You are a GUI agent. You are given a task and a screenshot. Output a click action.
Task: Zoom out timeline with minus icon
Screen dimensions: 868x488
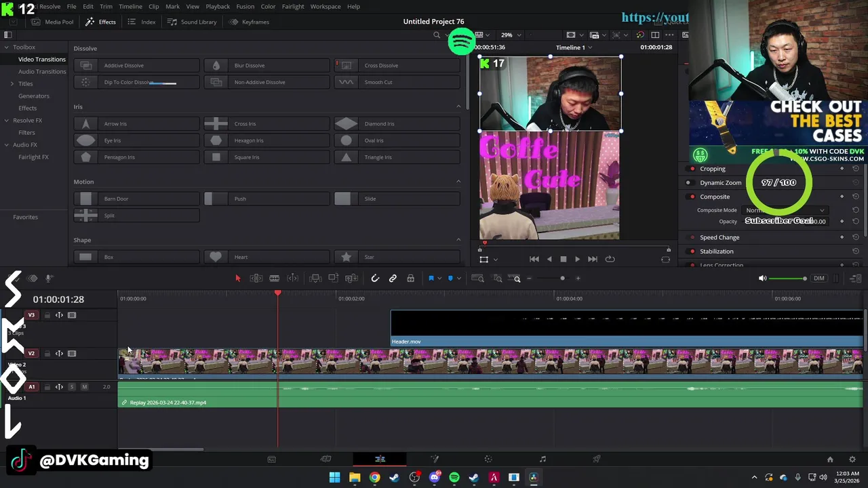coord(530,279)
